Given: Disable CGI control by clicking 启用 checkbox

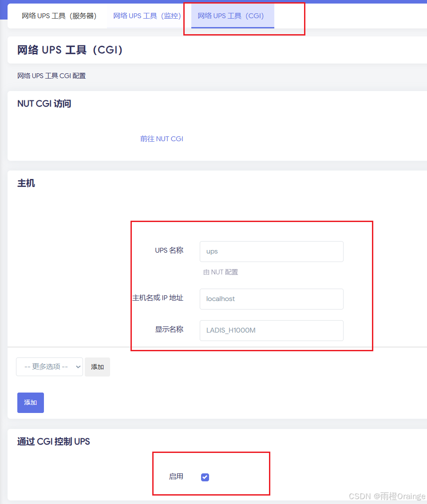Looking at the screenshot, I should point(205,477).
